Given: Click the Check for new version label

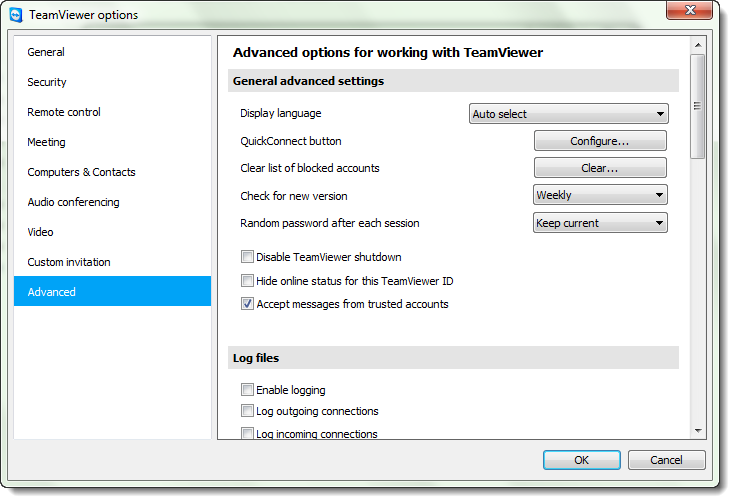Looking at the screenshot, I should click(x=294, y=196).
